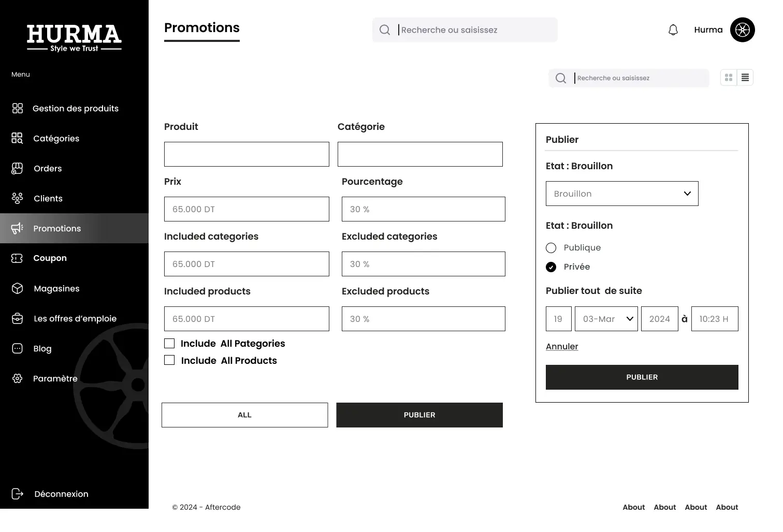Open the Hurma profile avatar

[x=742, y=30]
